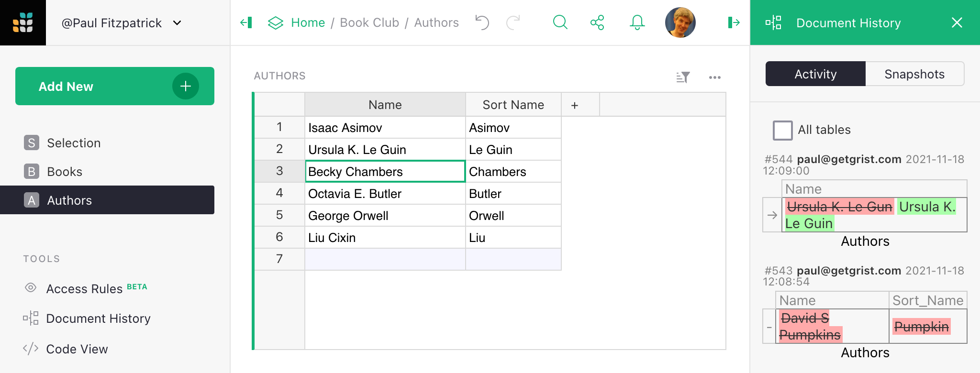980x373 pixels.
Task: Select the Octavia E. Butler cell
Action: click(x=385, y=194)
